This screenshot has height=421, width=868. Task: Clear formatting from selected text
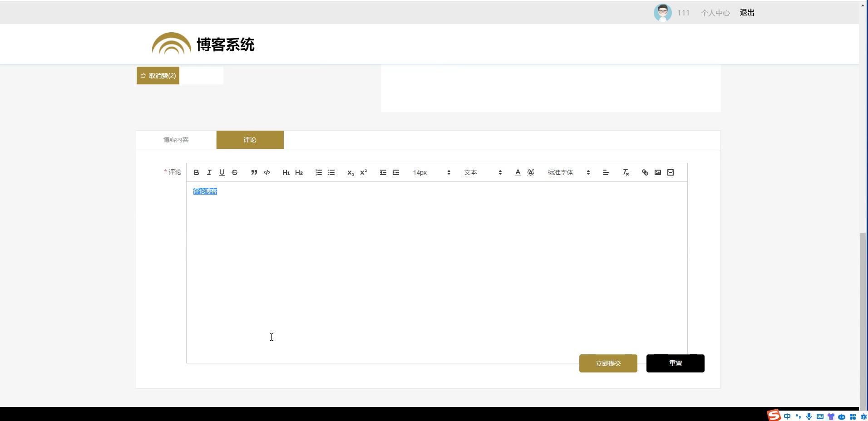[x=626, y=172]
